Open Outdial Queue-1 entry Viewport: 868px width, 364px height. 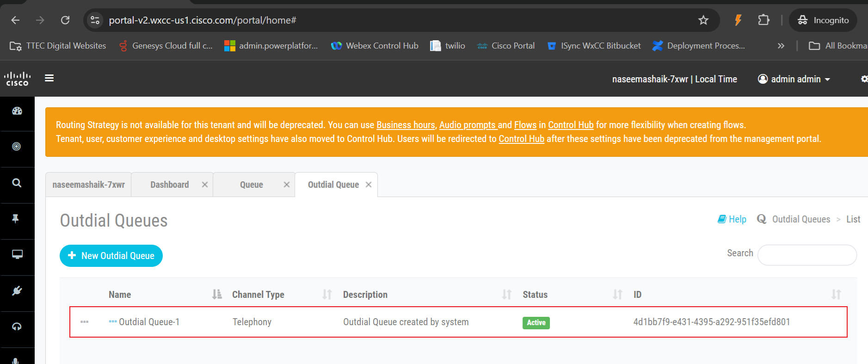pos(149,322)
